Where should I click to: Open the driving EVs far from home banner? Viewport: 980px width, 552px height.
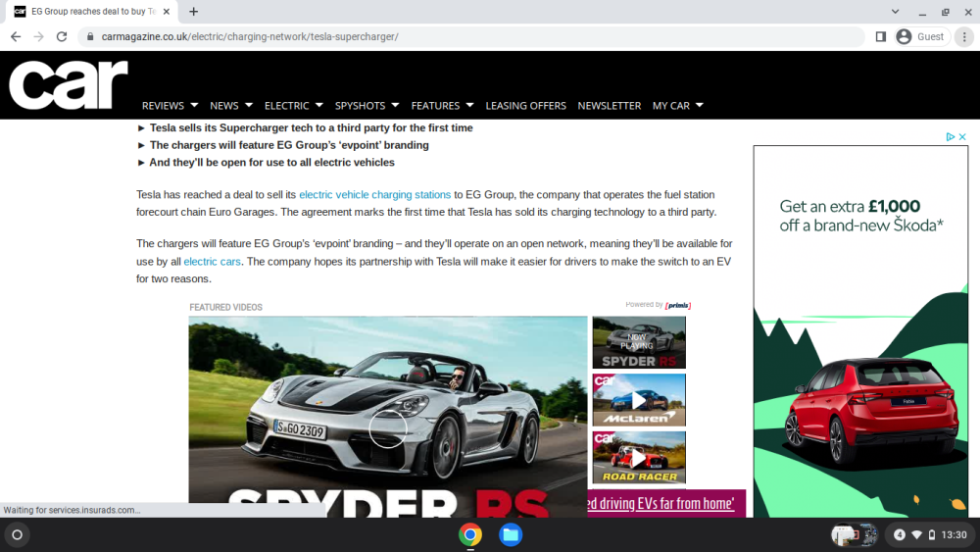click(666, 503)
